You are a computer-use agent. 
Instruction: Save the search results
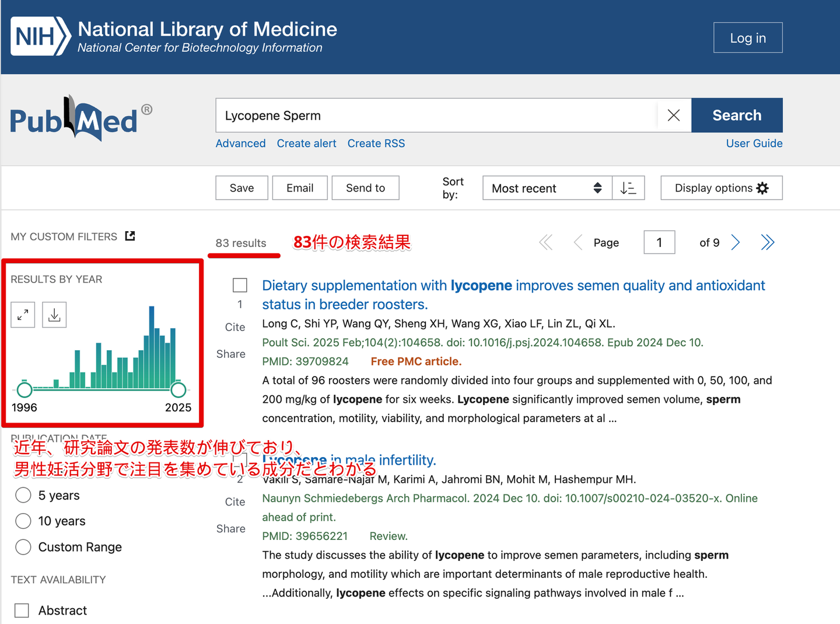click(x=242, y=188)
